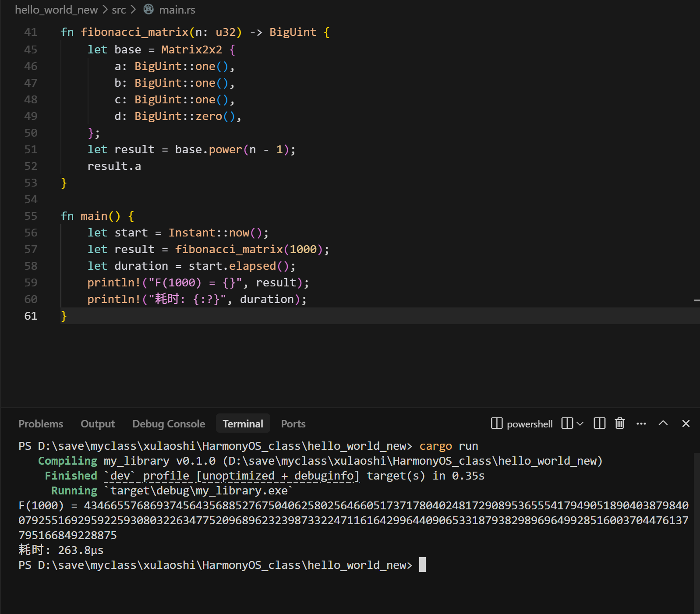This screenshot has height=614, width=700.
Task: Click BigUint::zero() on the 'd:' line
Action: [185, 116]
